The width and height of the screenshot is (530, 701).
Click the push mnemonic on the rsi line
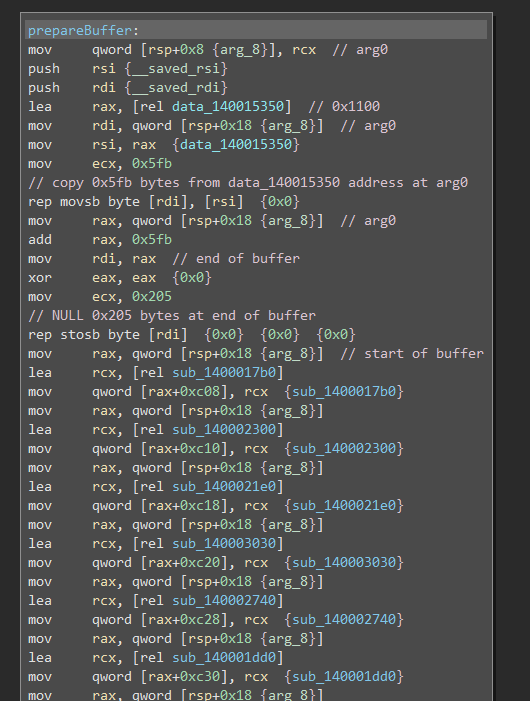tap(44, 68)
